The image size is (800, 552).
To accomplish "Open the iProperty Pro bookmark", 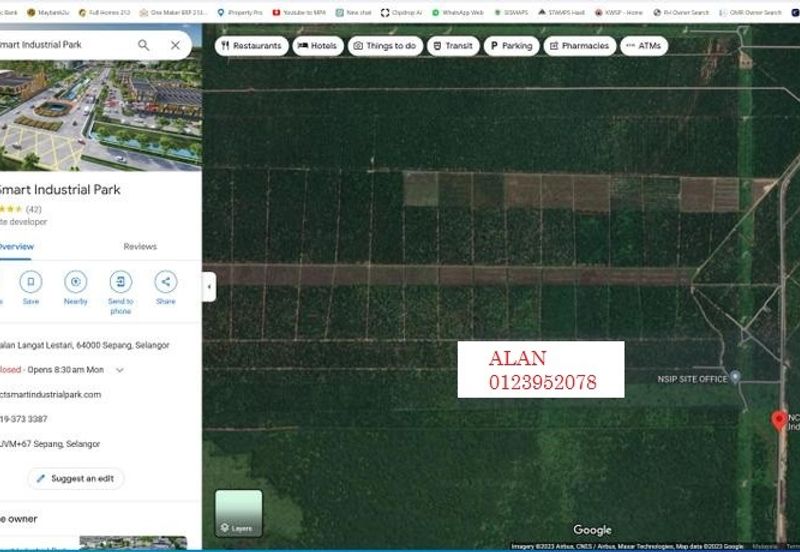I will pos(240,12).
